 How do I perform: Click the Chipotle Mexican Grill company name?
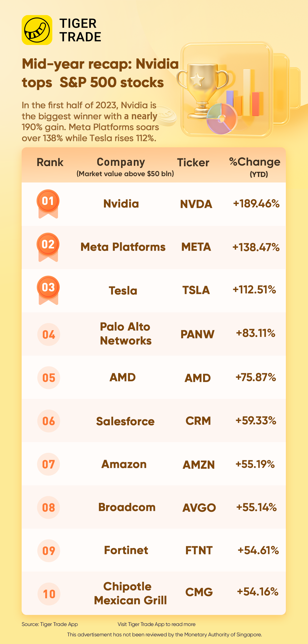pyautogui.click(x=130, y=593)
